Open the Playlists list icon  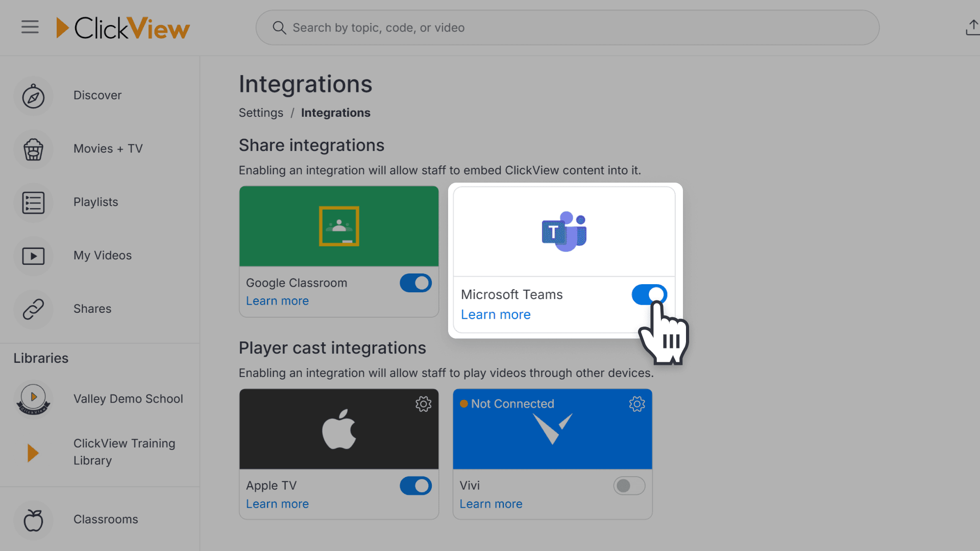click(33, 203)
